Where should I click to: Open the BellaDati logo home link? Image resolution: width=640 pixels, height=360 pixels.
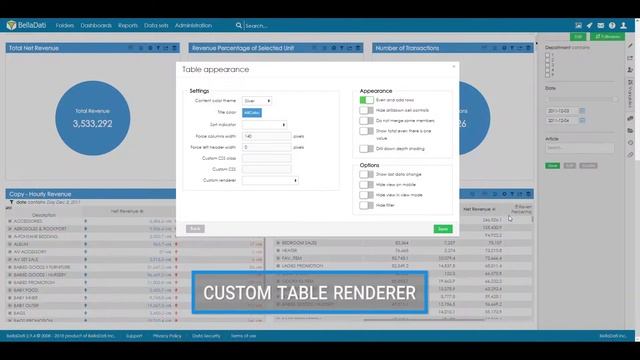click(x=27, y=25)
